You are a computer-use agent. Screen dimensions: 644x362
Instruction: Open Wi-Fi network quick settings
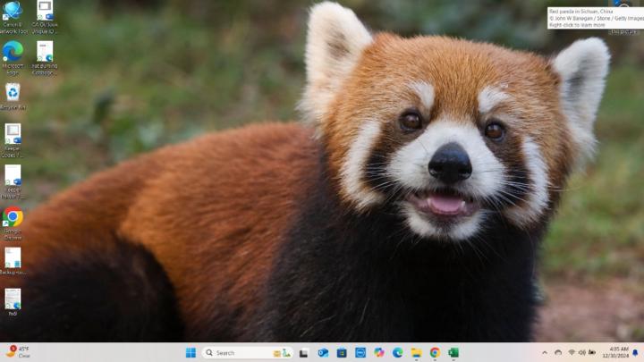pyautogui.click(x=572, y=352)
